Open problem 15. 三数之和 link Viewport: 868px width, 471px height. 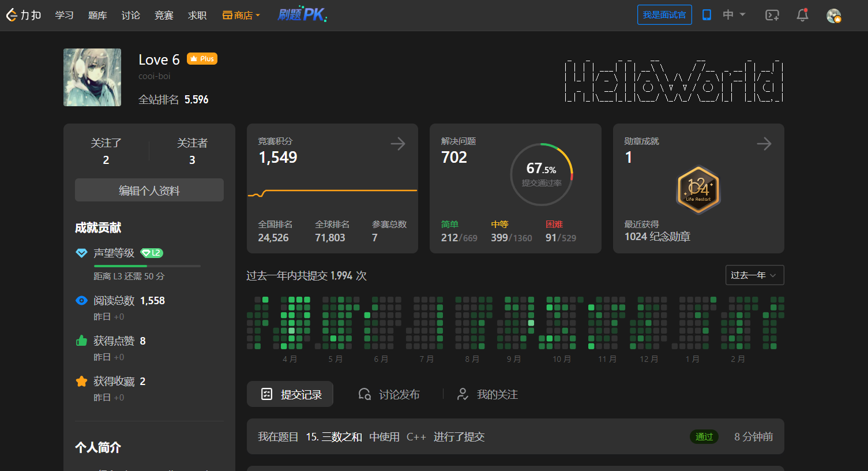(x=334, y=437)
